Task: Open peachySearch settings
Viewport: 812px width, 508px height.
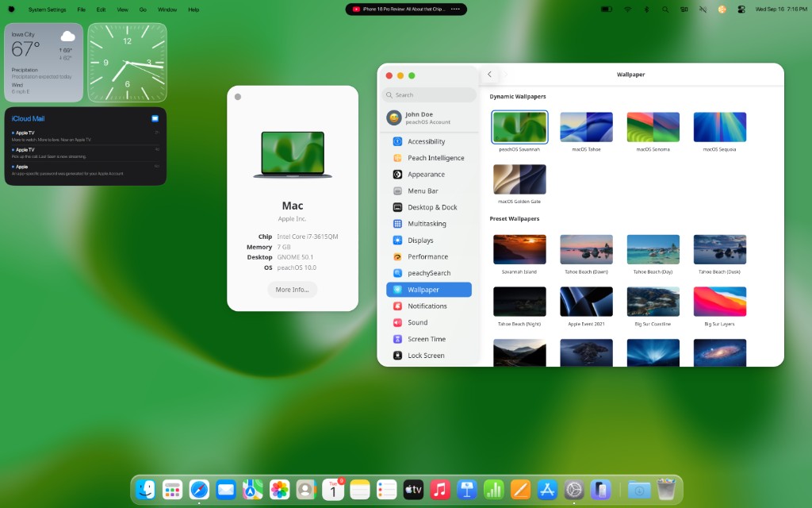Action: point(429,273)
